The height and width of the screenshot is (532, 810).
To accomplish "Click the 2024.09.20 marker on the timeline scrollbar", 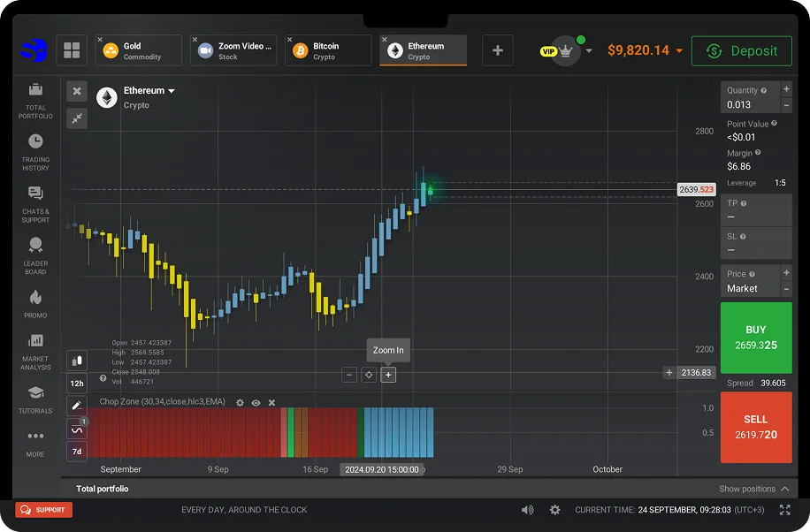I will click(x=382, y=469).
